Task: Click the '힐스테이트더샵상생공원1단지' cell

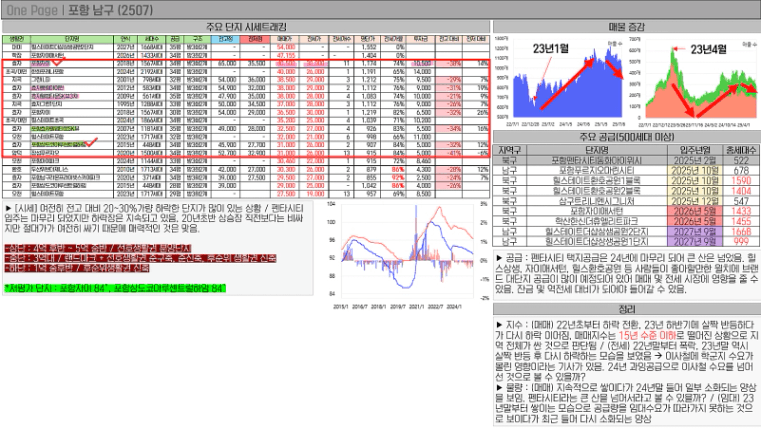Action: [596, 241]
